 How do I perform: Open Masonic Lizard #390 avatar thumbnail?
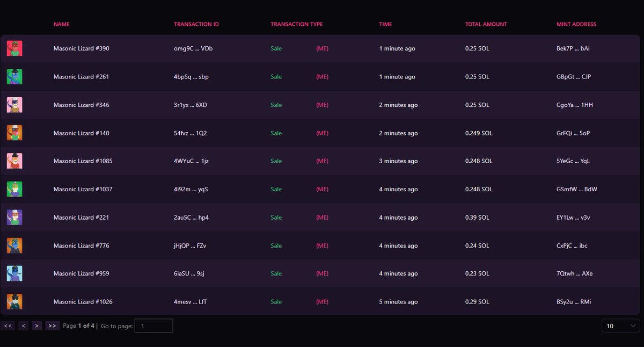click(14, 49)
